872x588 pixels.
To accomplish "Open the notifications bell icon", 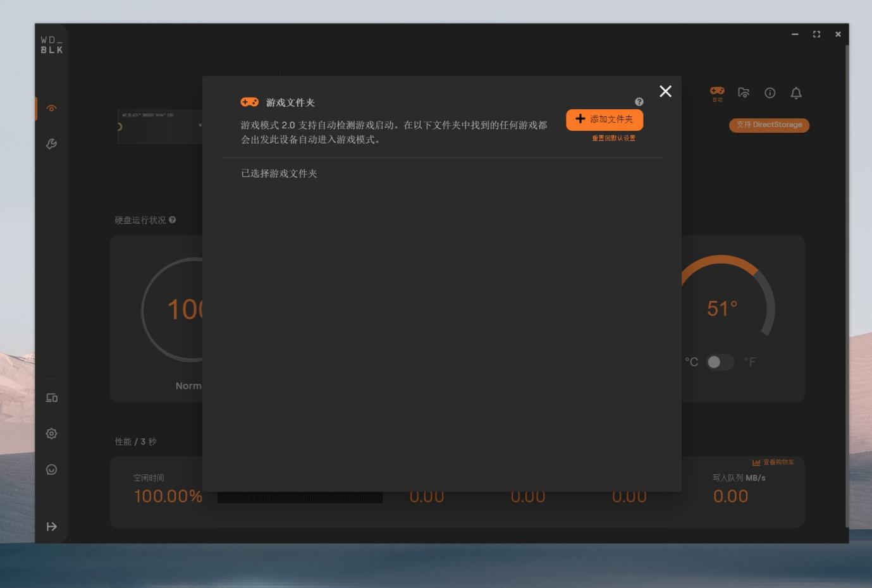I will [x=796, y=94].
